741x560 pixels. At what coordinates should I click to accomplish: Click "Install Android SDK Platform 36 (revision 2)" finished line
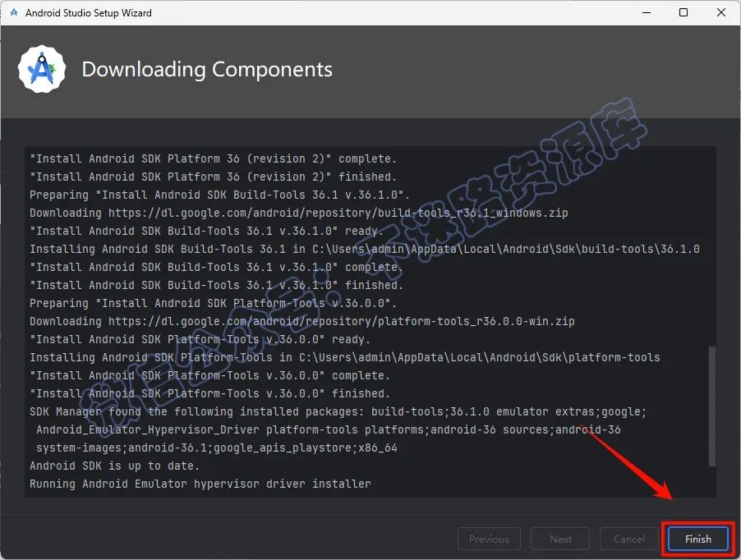[213, 177]
